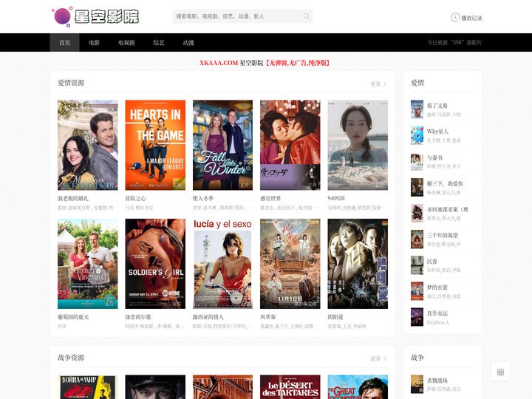Screen dimensions: 532x399
Task: Switch to the 电视剧 navigation tab
Action: click(x=126, y=42)
